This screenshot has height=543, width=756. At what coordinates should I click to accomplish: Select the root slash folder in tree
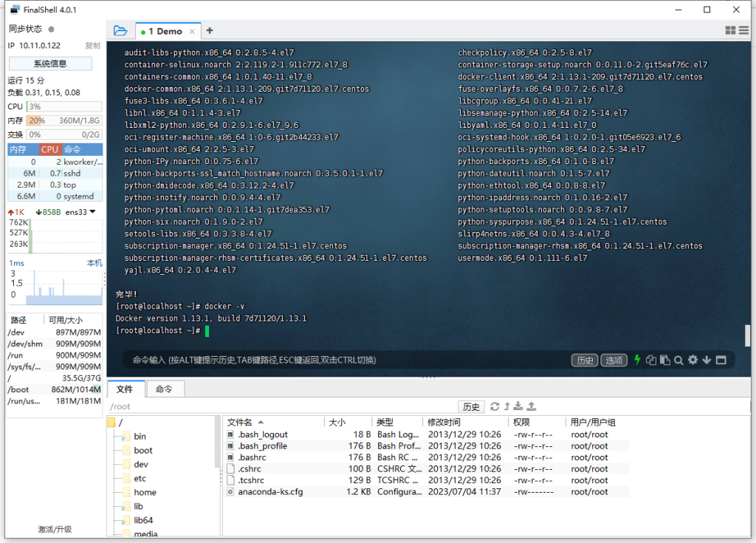pyautogui.click(x=120, y=423)
